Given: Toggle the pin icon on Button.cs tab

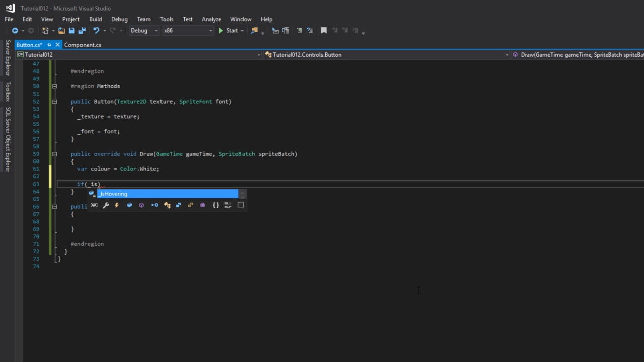Looking at the screenshot, I should 49,45.
